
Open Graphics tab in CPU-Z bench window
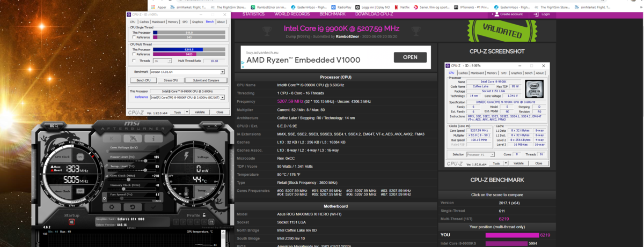[x=197, y=22]
